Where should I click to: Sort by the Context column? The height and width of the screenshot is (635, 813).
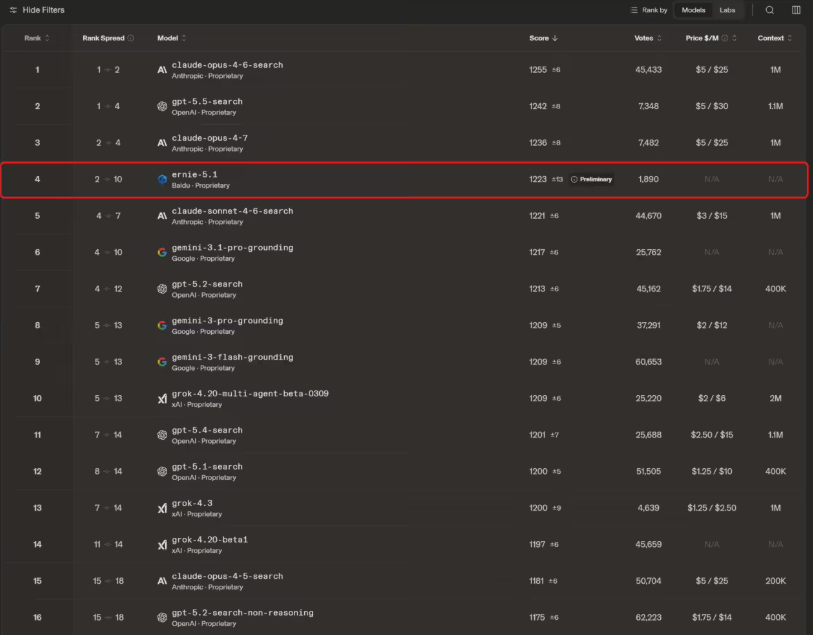(x=775, y=38)
